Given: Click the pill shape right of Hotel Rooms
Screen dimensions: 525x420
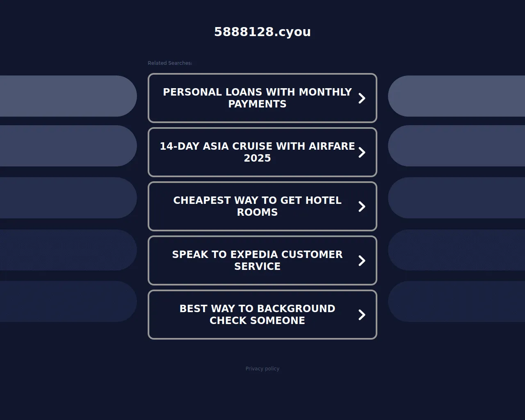Looking at the screenshot, I should (x=457, y=198).
